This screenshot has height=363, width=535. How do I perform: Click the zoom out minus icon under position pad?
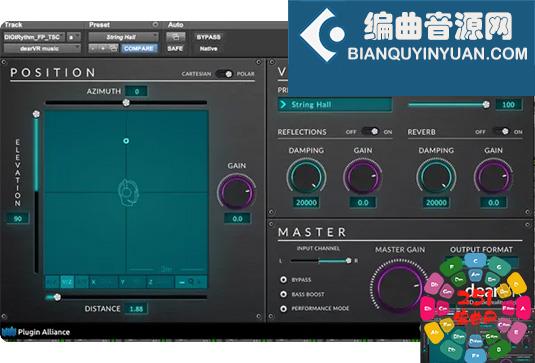[182, 282]
